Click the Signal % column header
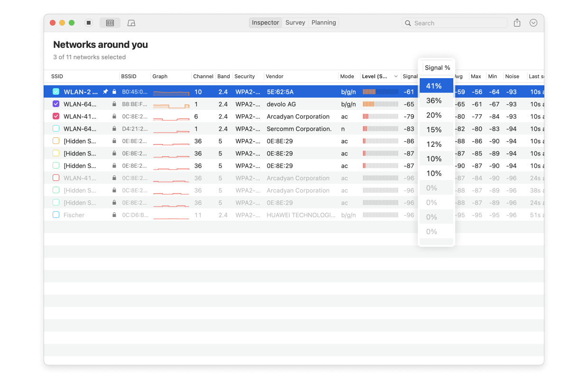Image resolution: width=588 pixels, height=379 pixels. coord(437,68)
